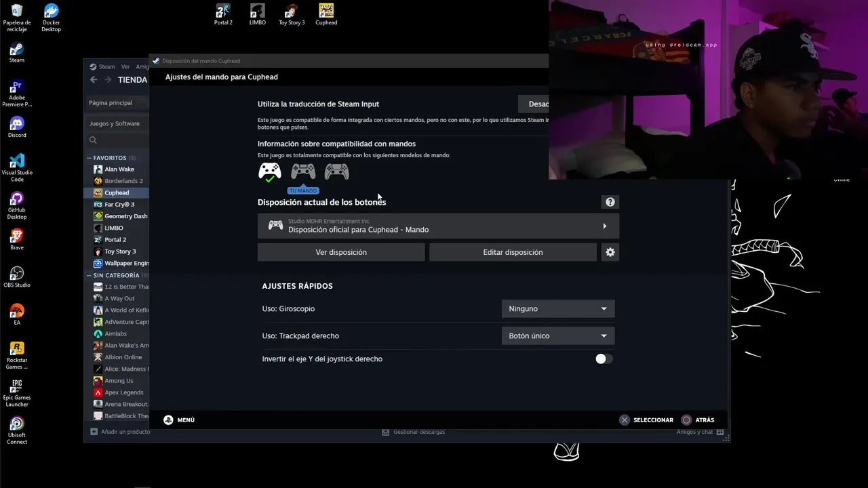Select the Portal 2 desktop shortcut
The image size is (868, 488).
click(x=223, y=14)
